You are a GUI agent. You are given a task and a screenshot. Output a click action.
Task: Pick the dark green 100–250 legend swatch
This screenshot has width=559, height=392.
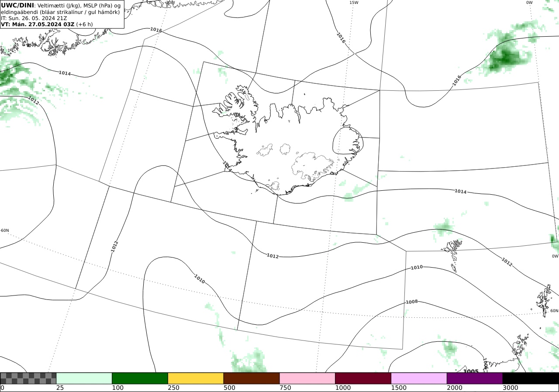[x=140, y=378]
